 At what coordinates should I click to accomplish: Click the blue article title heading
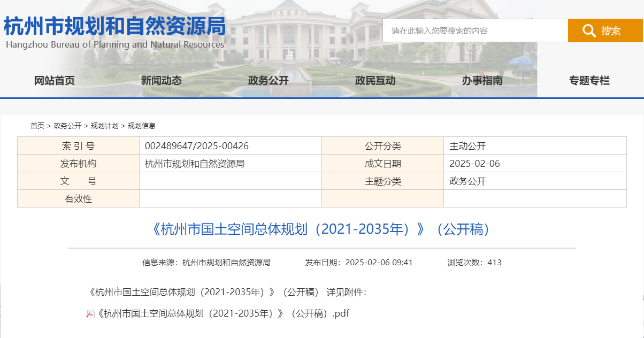(x=321, y=229)
